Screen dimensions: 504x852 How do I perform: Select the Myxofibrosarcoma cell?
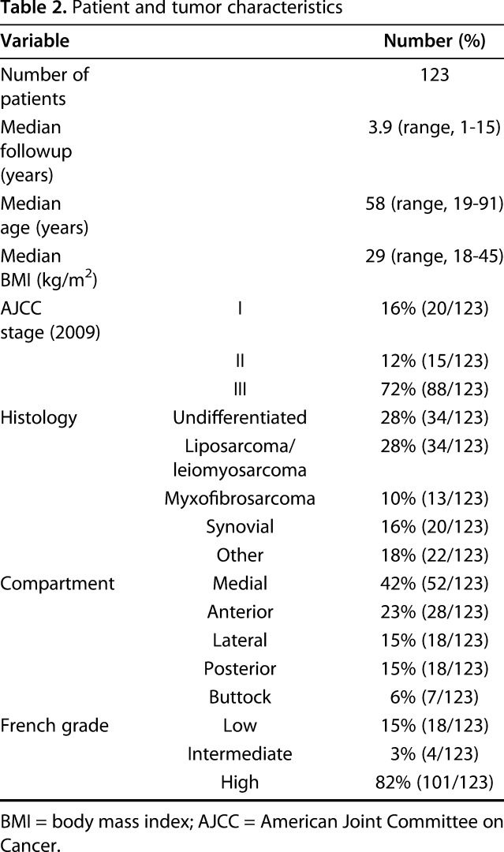pos(240,499)
